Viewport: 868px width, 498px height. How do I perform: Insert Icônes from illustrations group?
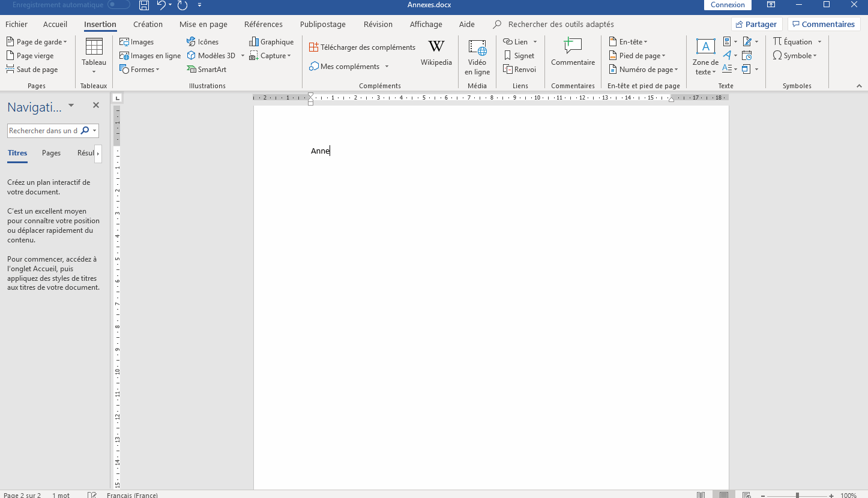(x=203, y=42)
